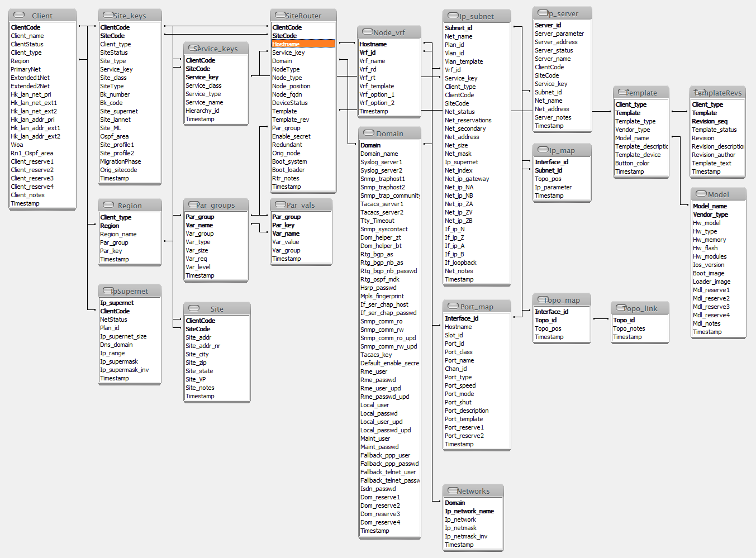Click the pill icon in Topo_link table header

(621, 308)
